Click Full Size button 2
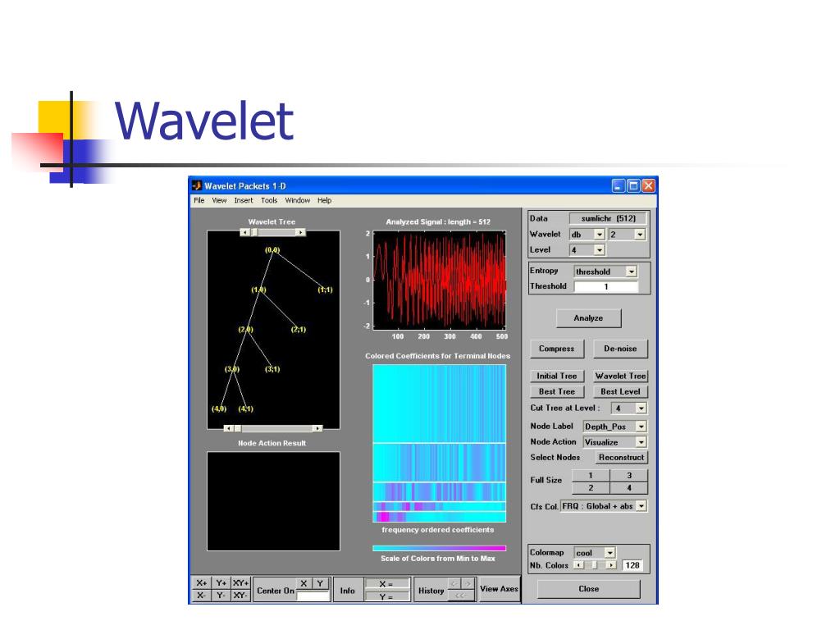Viewport: 840px width, 630px height. tap(591, 488)
